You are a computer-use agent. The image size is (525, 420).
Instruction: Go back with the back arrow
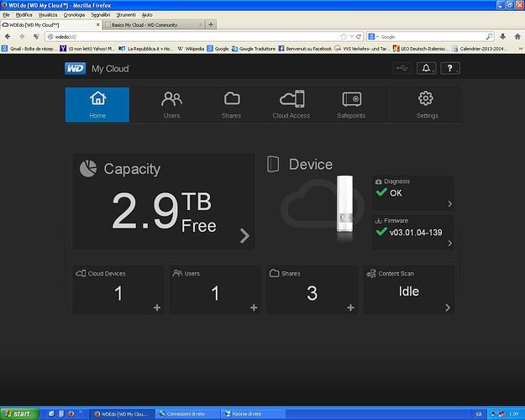click(x=8, y=36)
